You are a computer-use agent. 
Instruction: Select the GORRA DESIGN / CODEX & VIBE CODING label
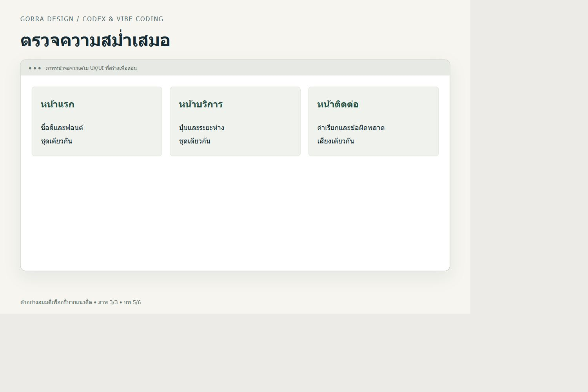[x=92, y=19]
